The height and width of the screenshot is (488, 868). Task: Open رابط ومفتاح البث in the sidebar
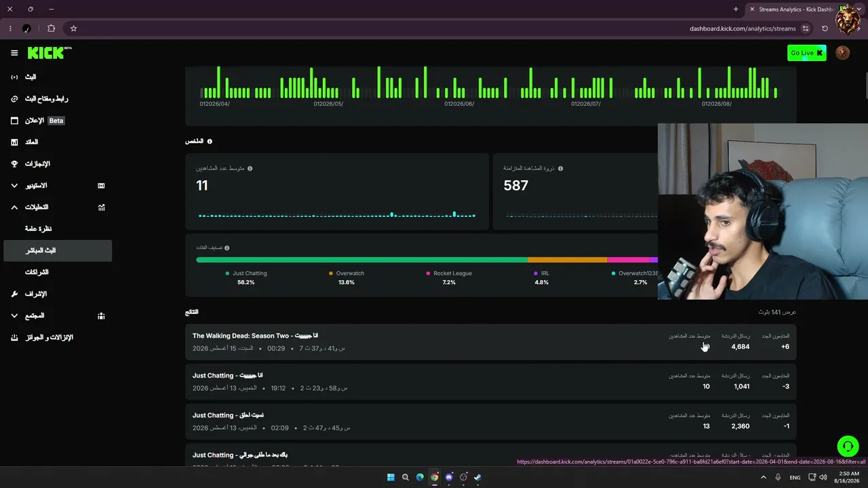point(58,99)
